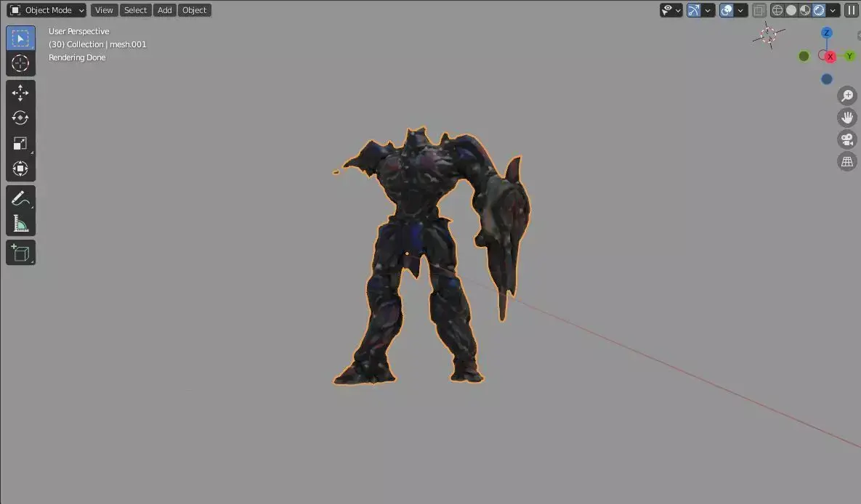This screenshot has height=504, width=861.
Task: Expand the gizmo options dropdown arrow
Action: click(x=708, y=10)
